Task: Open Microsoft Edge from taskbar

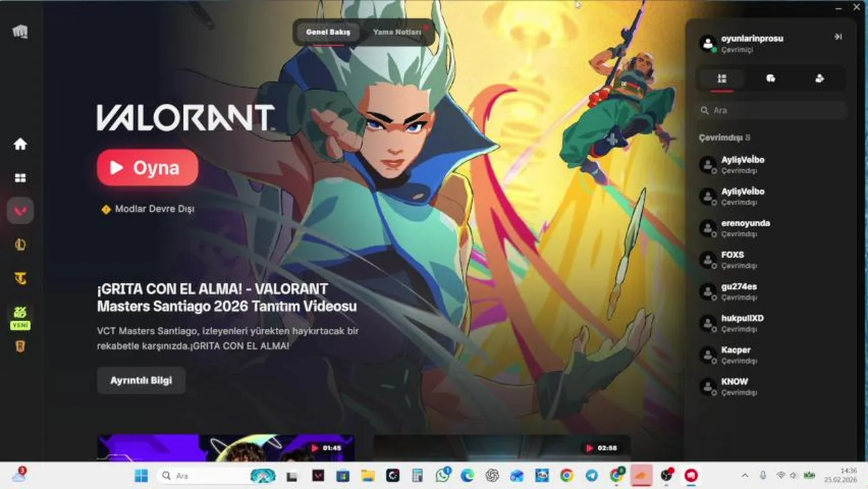Action: point(468,475)
